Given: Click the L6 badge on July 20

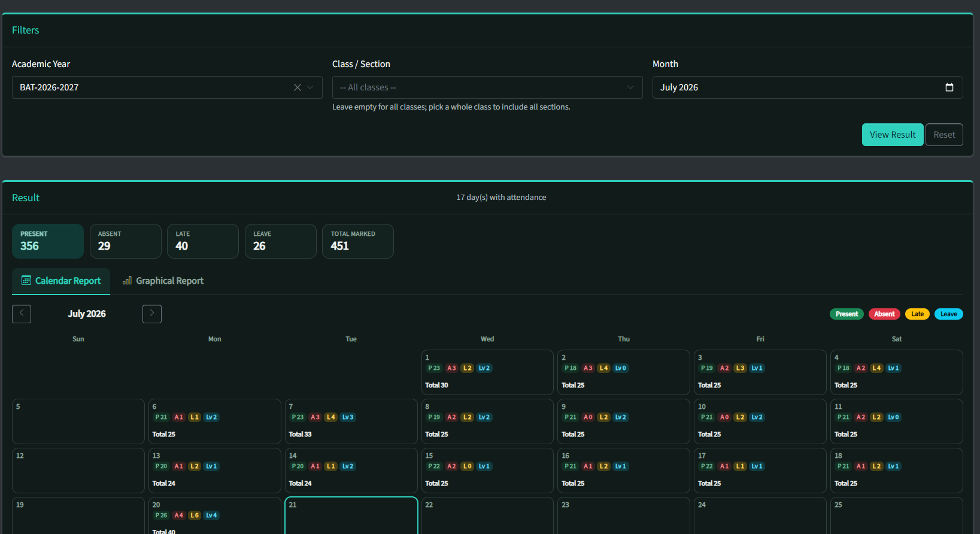Looking at the screenshot, I should click(x=194, y=515).
